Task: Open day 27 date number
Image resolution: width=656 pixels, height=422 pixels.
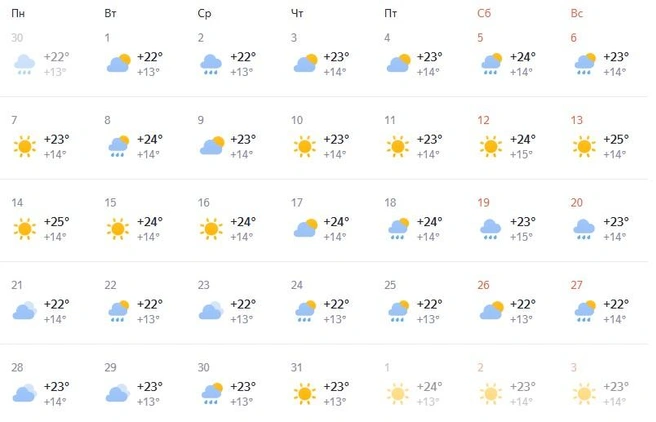Action: pyautogui.click(x=577, y=285)
